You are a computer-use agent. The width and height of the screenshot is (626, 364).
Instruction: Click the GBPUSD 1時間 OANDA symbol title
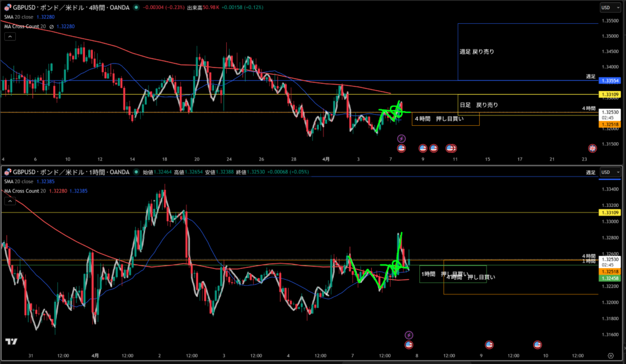click(x=70, y=172)
